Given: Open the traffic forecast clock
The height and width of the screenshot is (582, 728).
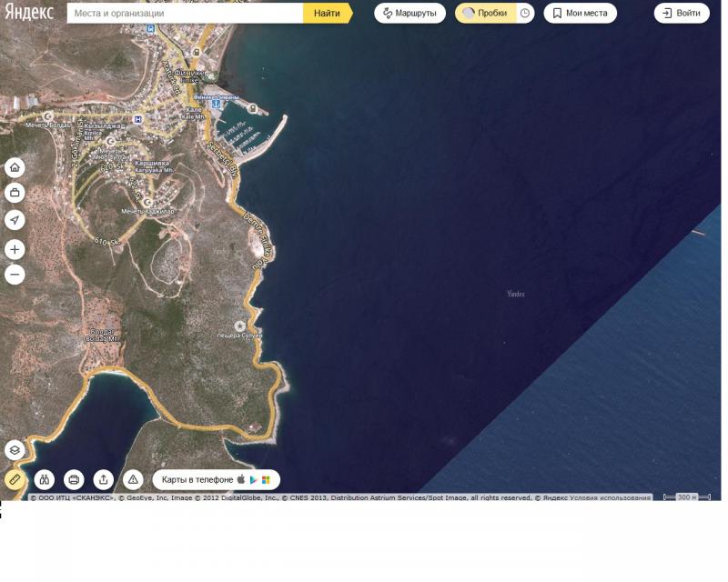Looking at the screenshot, I should [x=525, y=14].
